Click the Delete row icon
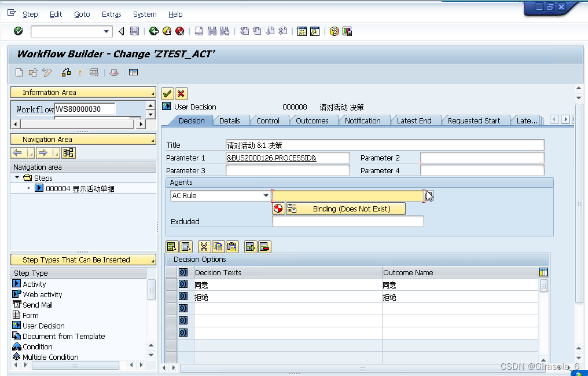 (x=264, y=247)
